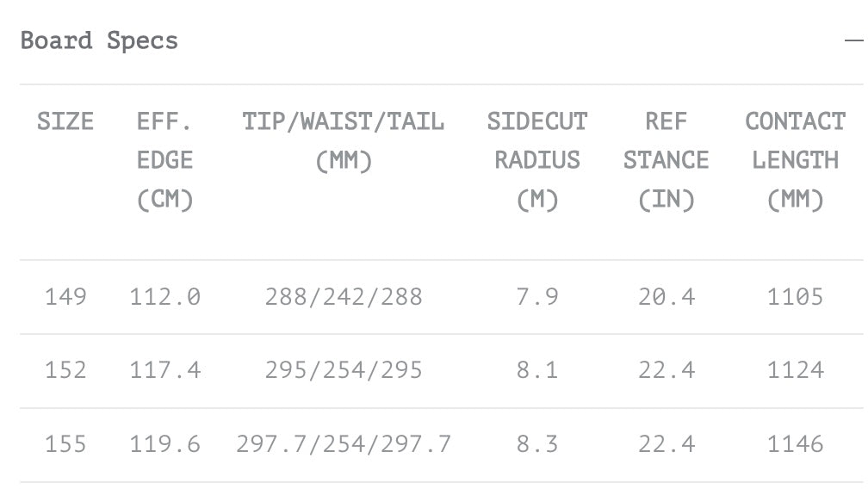The image size is (868, 489).
Task: Select the SIZE column header
Action: (x=65, y=121)
